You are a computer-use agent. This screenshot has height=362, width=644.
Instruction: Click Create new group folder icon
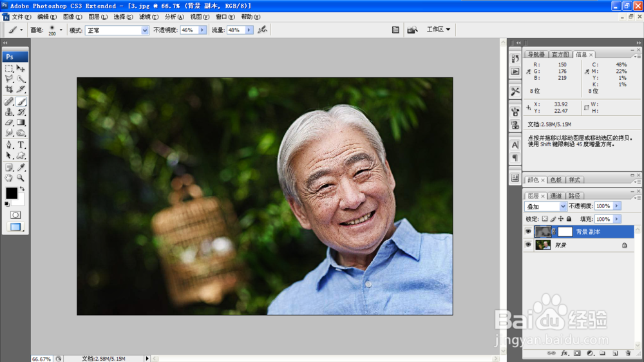(x=602, y=353)
